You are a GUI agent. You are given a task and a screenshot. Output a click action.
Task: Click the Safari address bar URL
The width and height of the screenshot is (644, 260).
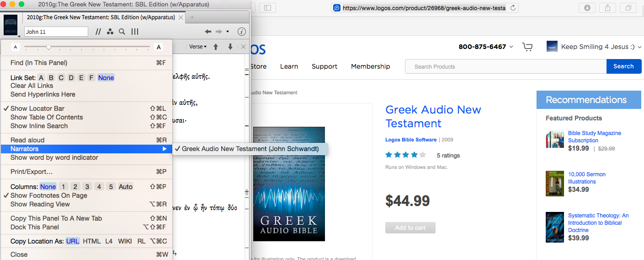click(424, 8)
